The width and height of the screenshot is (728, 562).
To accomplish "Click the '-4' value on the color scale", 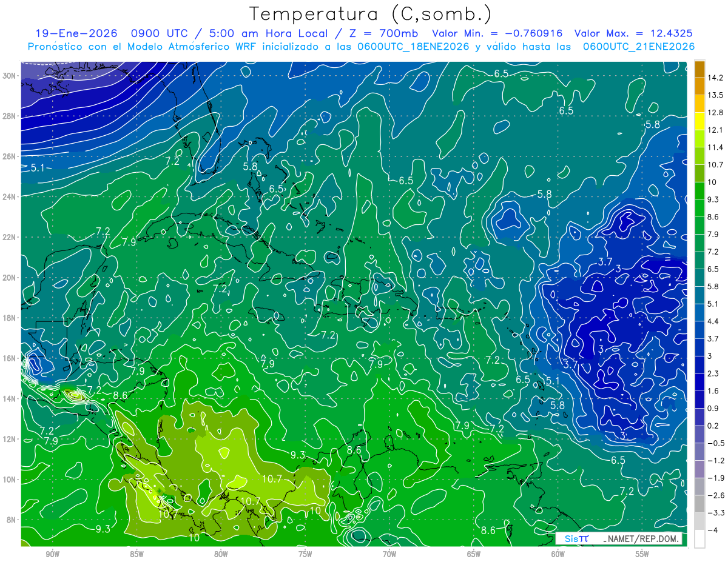I will click(x=712, y=530).
